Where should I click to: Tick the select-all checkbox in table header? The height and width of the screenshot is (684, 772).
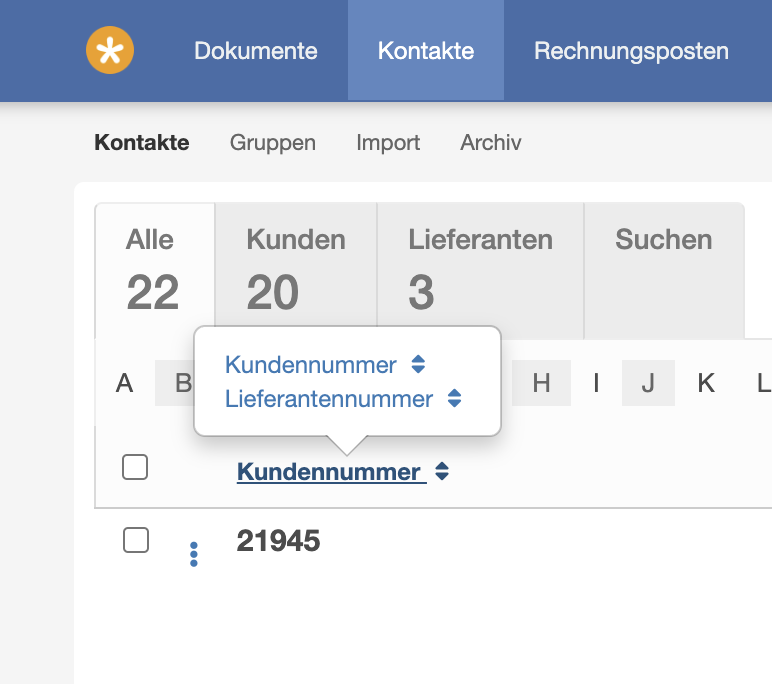coord(135,467)
